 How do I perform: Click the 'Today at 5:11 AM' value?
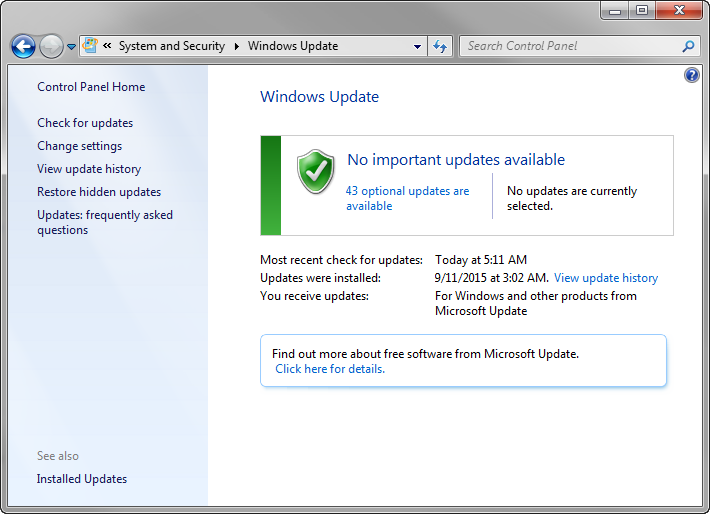481,260
